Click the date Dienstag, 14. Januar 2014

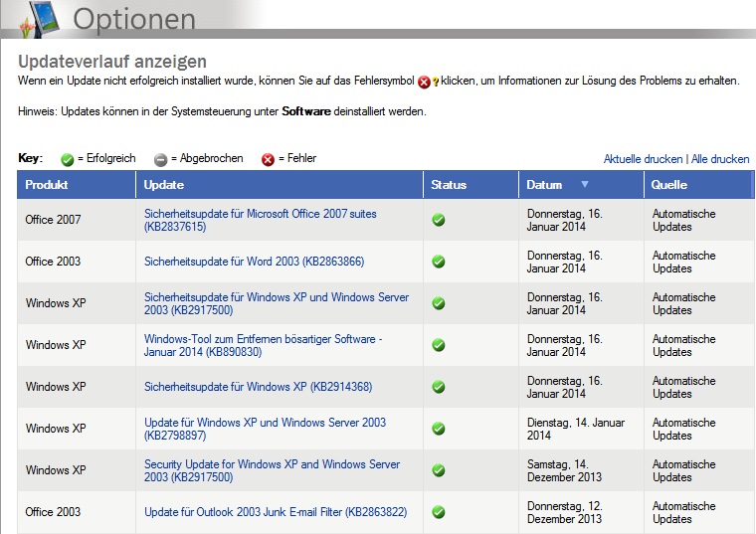tap(576, 429)
